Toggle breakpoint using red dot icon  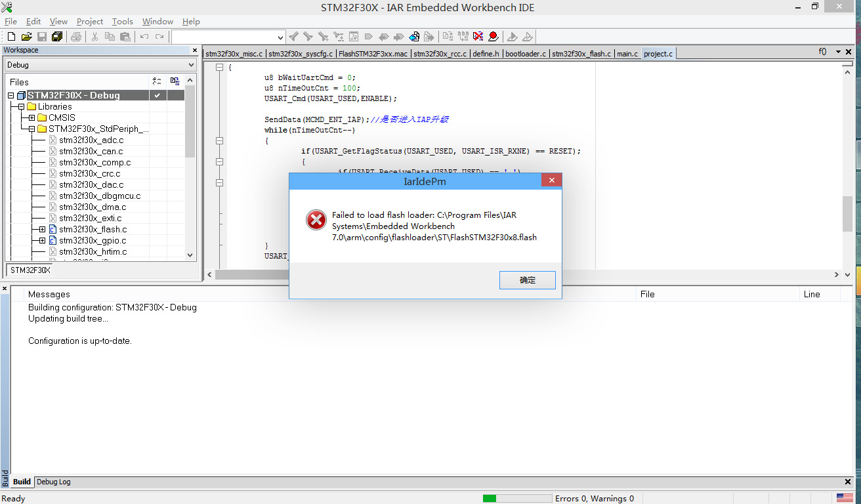tap(493, 37)
